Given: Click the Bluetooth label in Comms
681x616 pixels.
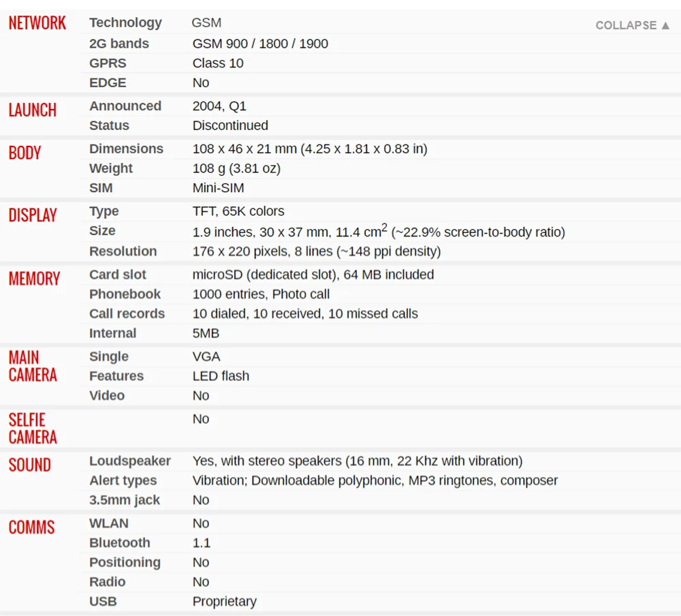Looking at the screenshot, I should click(x=120, y=542).
